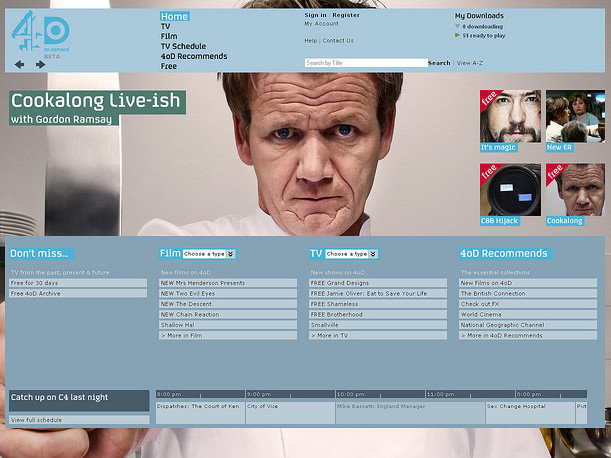Open FREE Shameless

378,304
